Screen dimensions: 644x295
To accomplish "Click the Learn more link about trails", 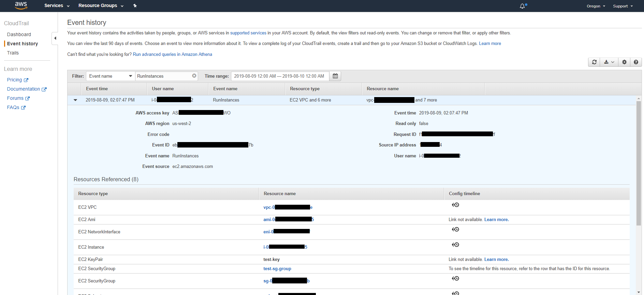I will click(490, 44).
